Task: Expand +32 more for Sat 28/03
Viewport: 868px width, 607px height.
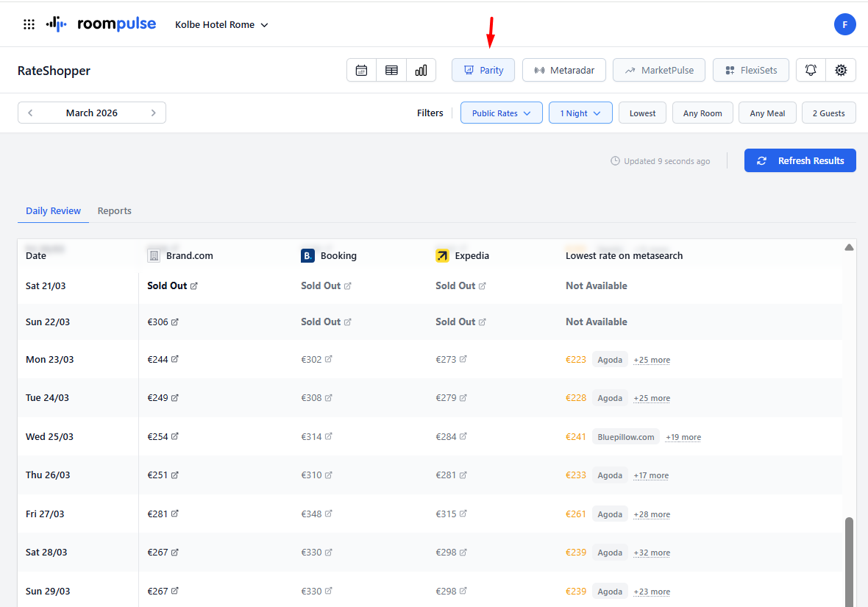Action: (652, 553)
